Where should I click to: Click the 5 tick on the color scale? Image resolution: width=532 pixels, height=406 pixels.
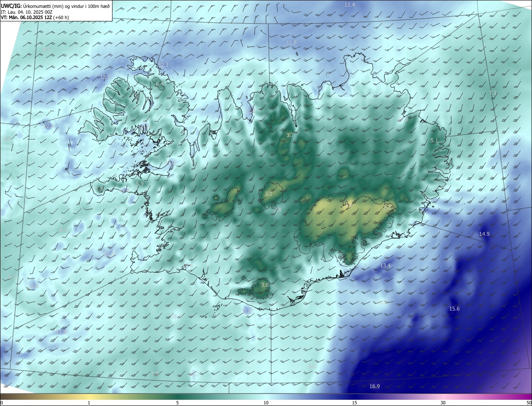pos(177,403)
